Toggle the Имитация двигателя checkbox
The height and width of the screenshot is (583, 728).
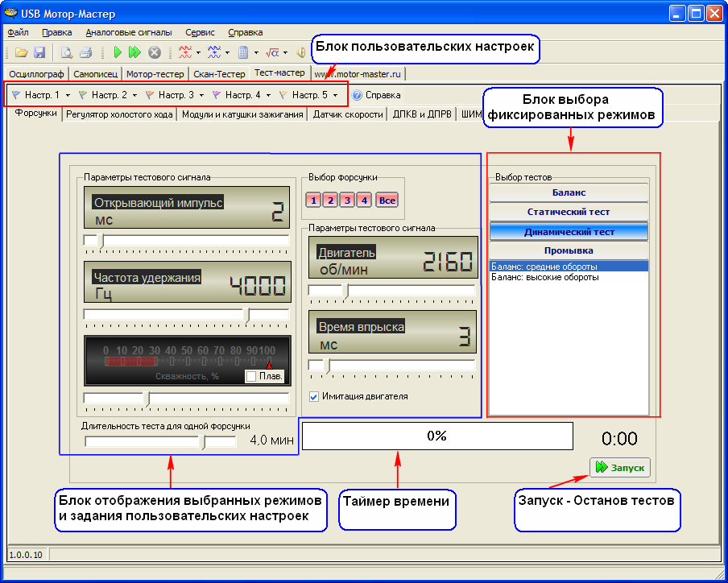(x=314, y=396)
